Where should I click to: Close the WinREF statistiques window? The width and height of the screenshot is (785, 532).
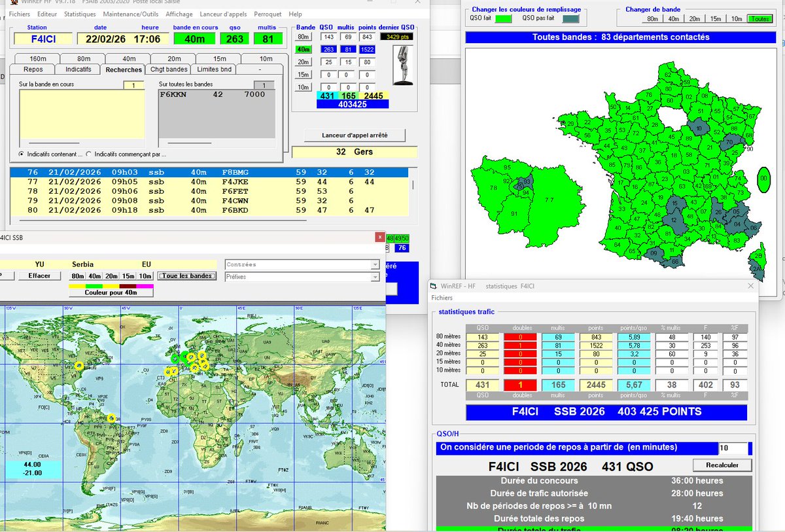pos(750,286)
